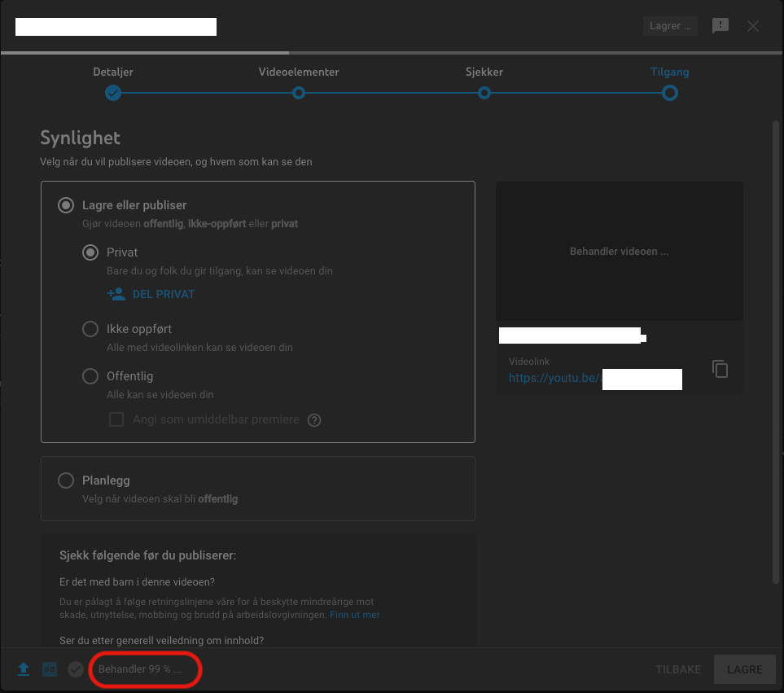Image resolution: width=784 pixels, height=693 pixels.
Task: Enable Angi som umiddelbar premiere checkbox
Action: point(116,419)
